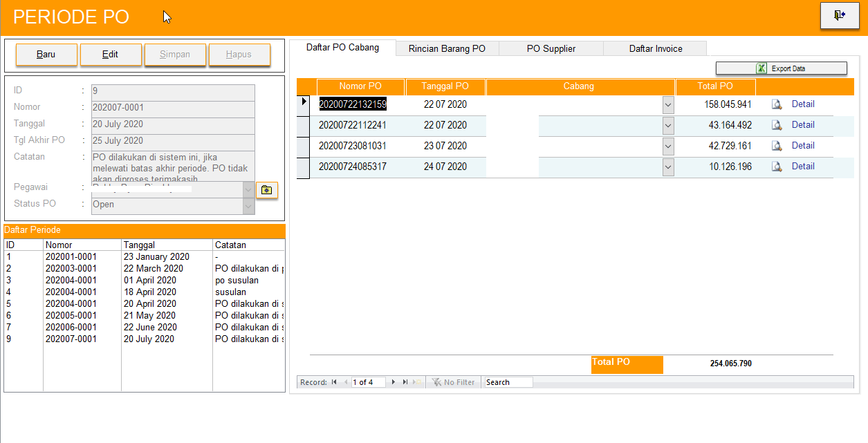Expand the Pegawai combo box arrow
Image resolution: width=868 pixels, height=443 pixels.
(248, 189)
